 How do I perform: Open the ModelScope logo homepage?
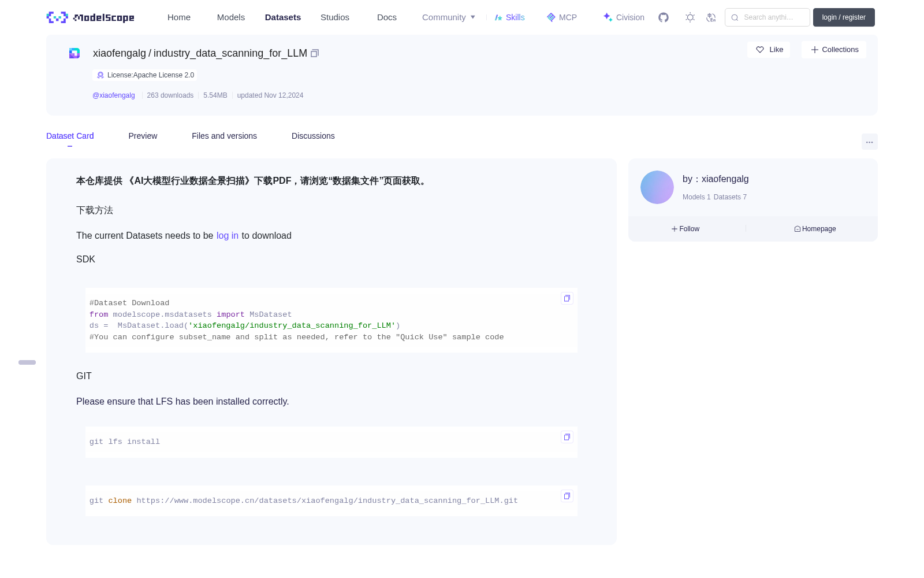tap(90, 17)
